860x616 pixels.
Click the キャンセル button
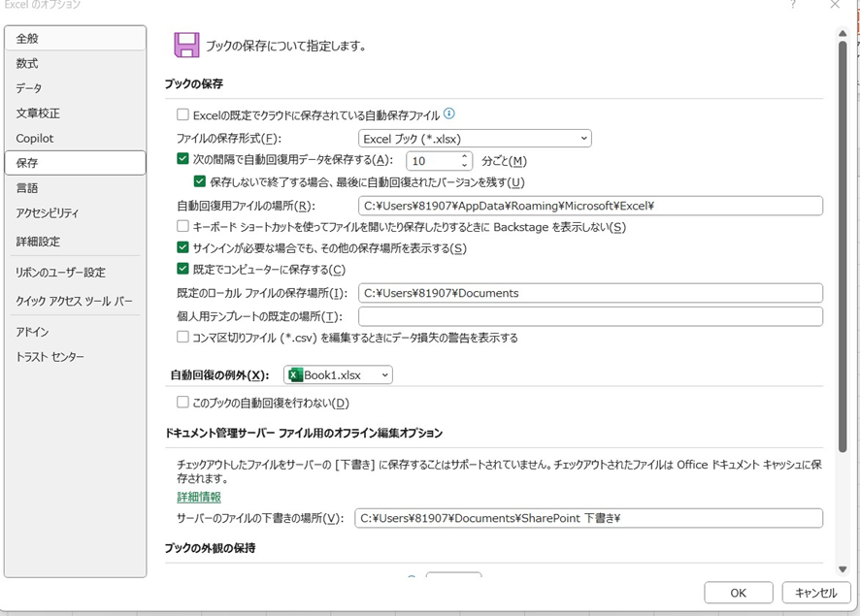[816, 593]
